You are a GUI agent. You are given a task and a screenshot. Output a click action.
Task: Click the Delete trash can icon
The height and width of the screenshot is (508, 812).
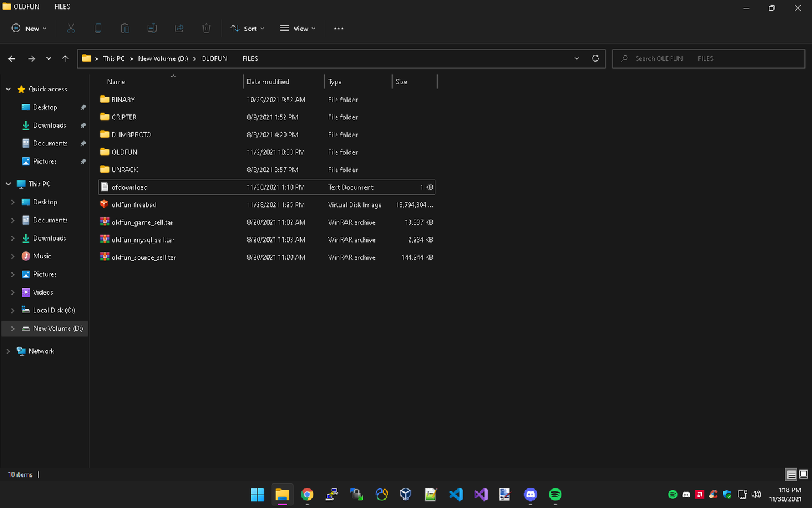[x=206, y=29]
